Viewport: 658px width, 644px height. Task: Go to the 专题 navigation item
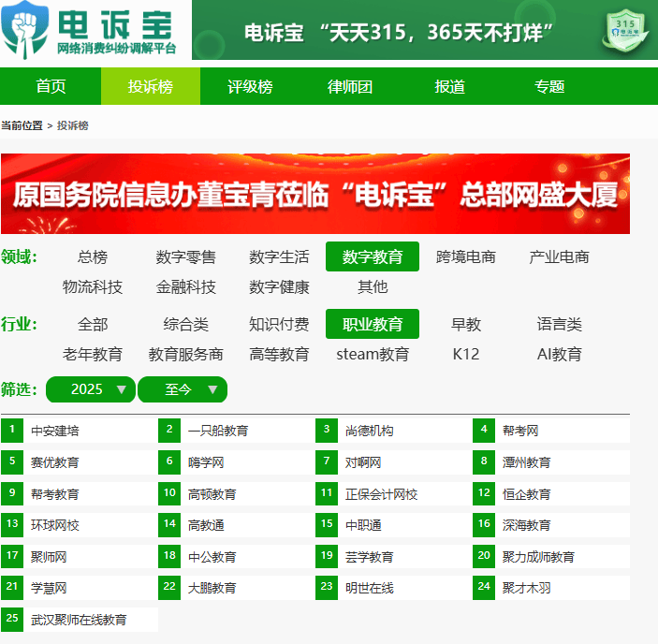[x=549, y=87]
